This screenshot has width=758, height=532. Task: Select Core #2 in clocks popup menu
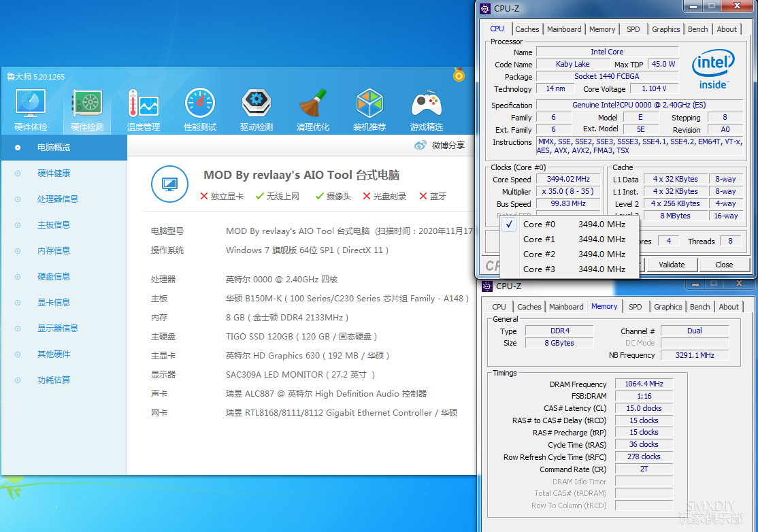click(570, 254)
